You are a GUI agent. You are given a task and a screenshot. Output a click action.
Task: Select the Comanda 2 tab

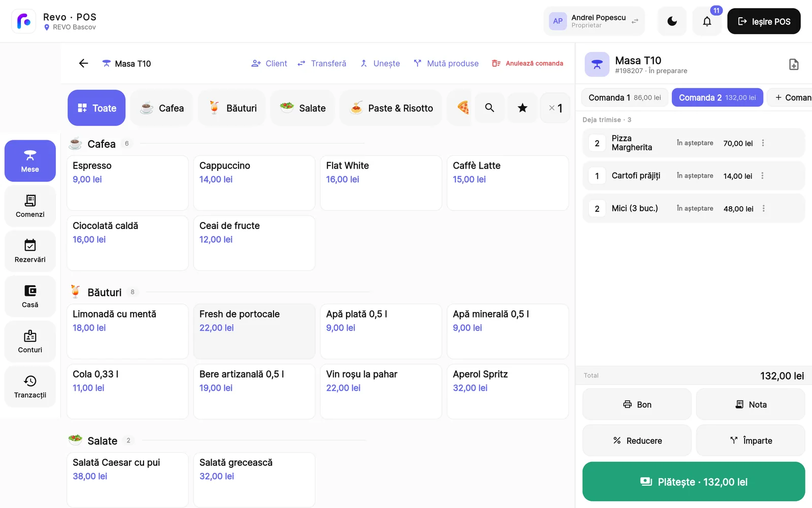pyautogui.click(x=717, y=98)
